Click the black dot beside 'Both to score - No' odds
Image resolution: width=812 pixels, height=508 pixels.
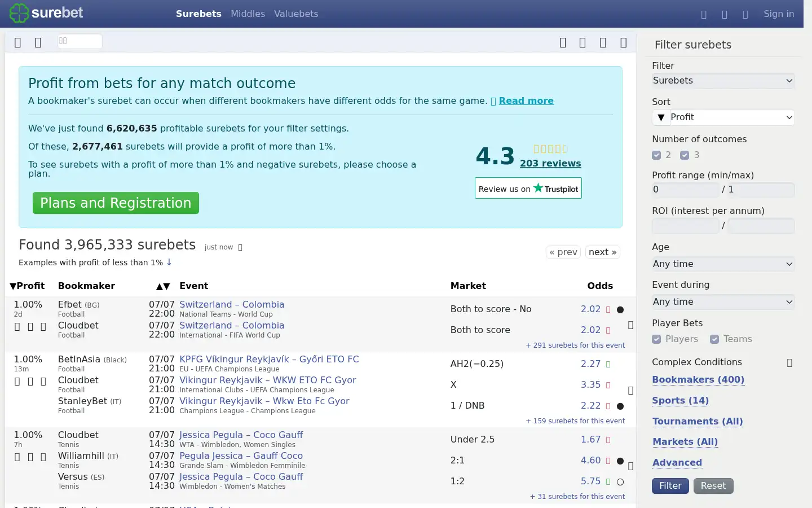click(x=620, y=309)
